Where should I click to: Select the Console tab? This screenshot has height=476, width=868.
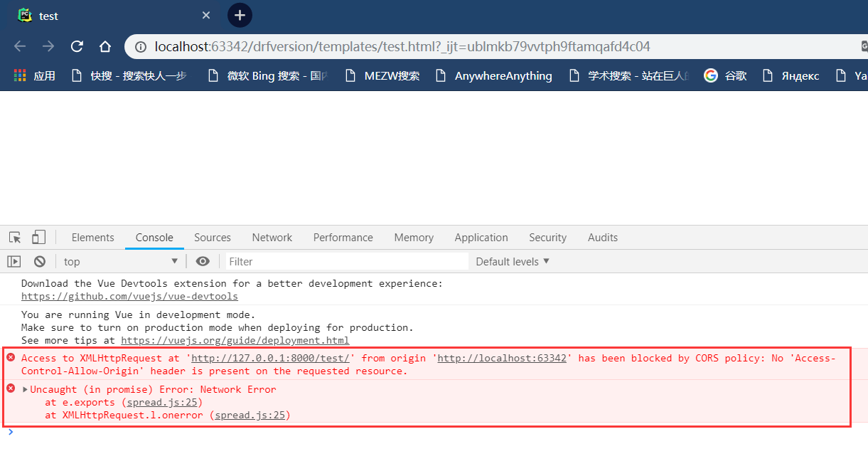(x=154, y=238)
